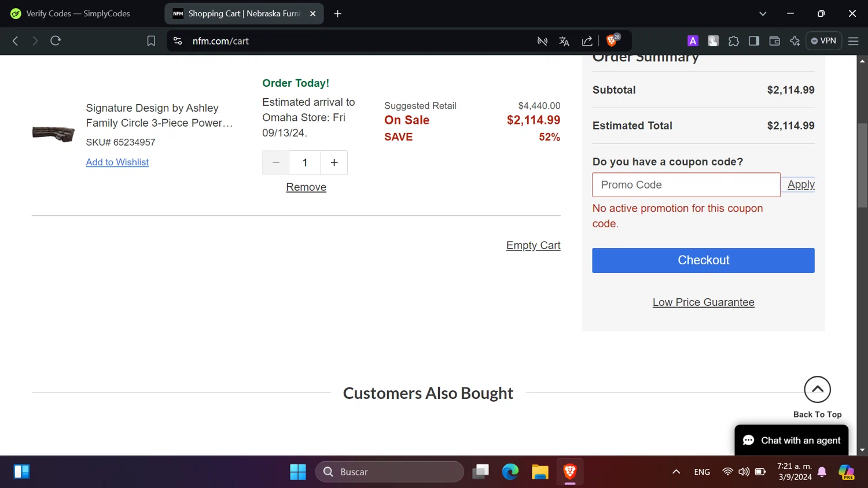Click the Brave Shields lion icon

point(612,40)
